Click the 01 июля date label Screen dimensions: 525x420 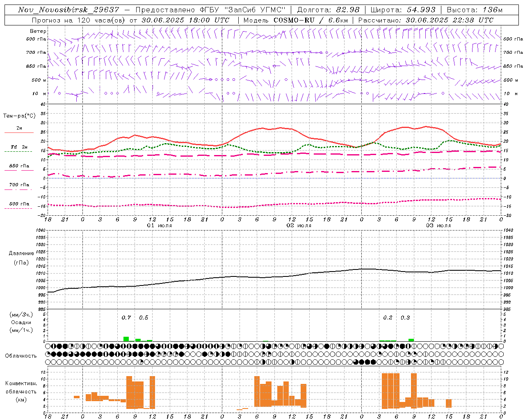[x=159, y=226]
